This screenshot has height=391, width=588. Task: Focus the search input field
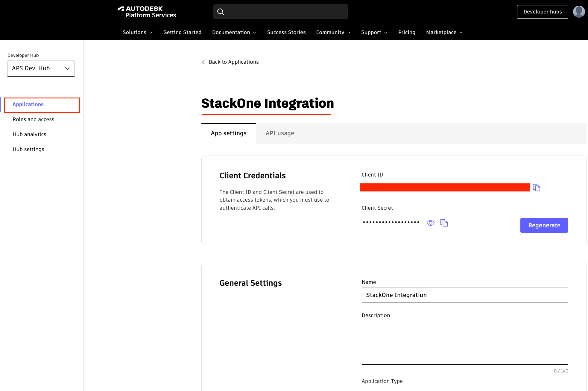coord(281,12)
